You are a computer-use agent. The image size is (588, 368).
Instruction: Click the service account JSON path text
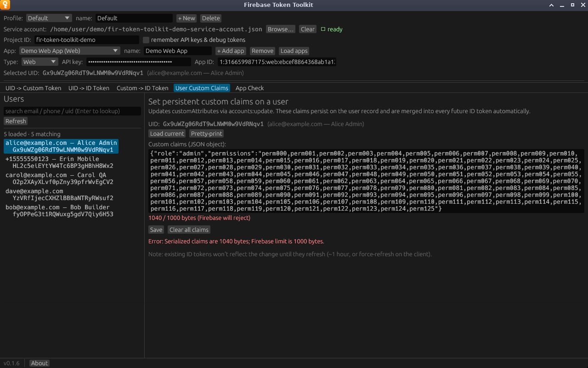point(156,29)
